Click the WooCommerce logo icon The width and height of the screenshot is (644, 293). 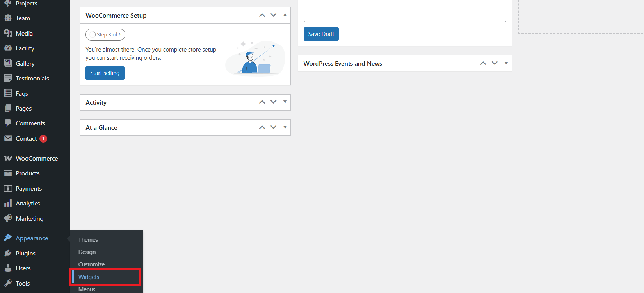(x=8, y=158)
